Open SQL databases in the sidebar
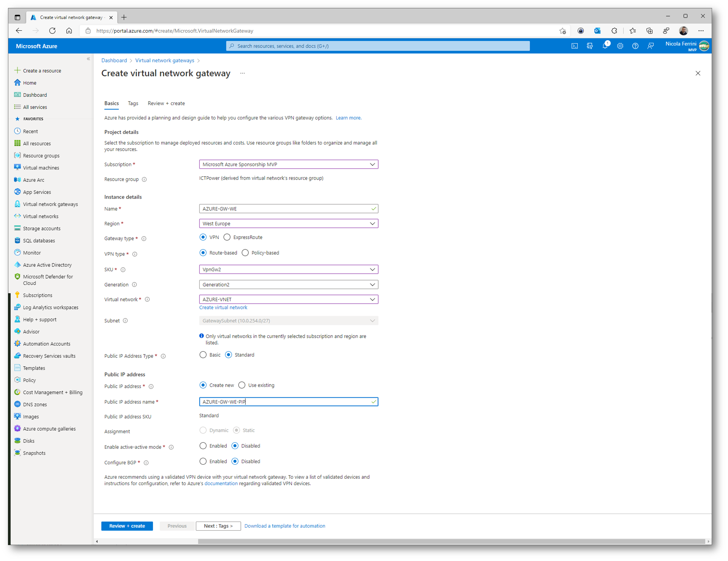Viewport: 728px width, 561px height. point(39,240)
